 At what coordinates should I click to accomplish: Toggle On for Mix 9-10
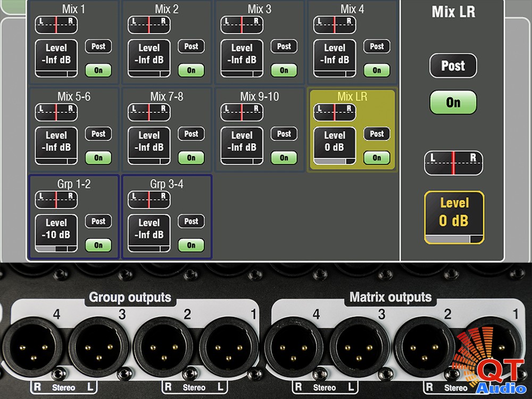pyautogui.click(x=284, y=158)
